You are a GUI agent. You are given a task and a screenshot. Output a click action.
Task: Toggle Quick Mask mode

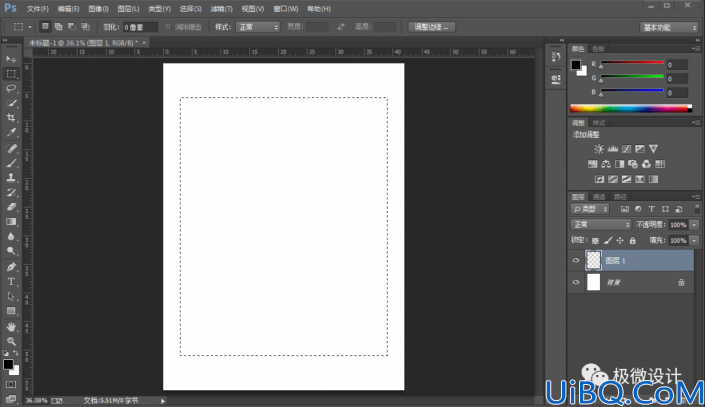pyautogui.click(x=11, y=385)
